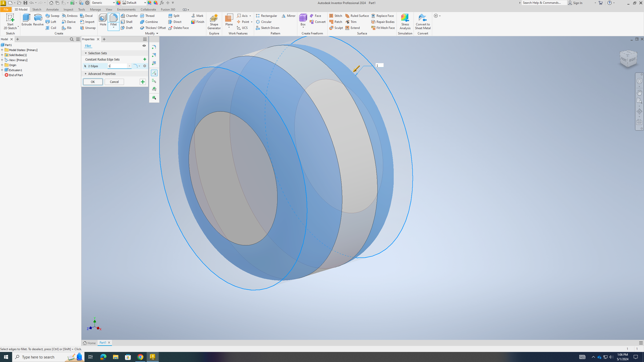Select the Shell tool

click(x=127, y=22)
